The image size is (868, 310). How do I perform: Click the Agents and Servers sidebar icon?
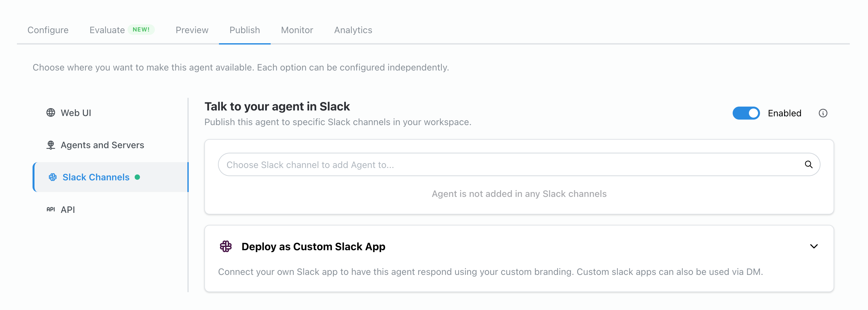pyautogui.click(x=50, y=145)
